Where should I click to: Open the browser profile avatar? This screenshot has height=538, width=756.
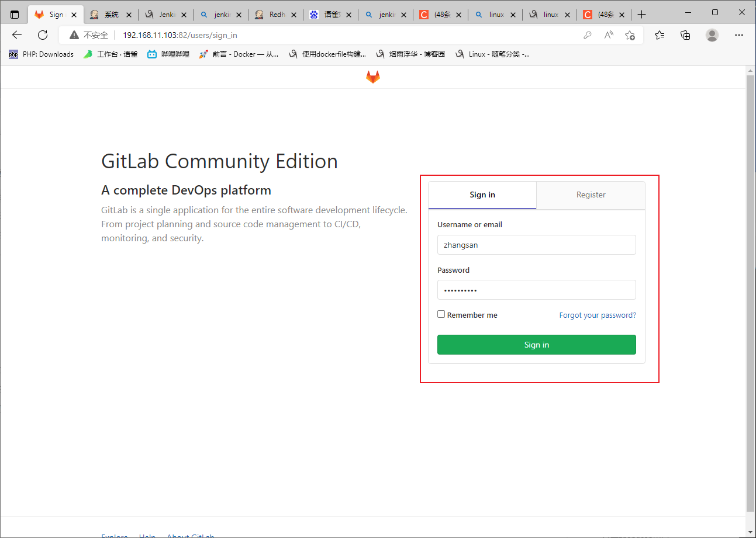pyautogui.click(x=712, y=35)
